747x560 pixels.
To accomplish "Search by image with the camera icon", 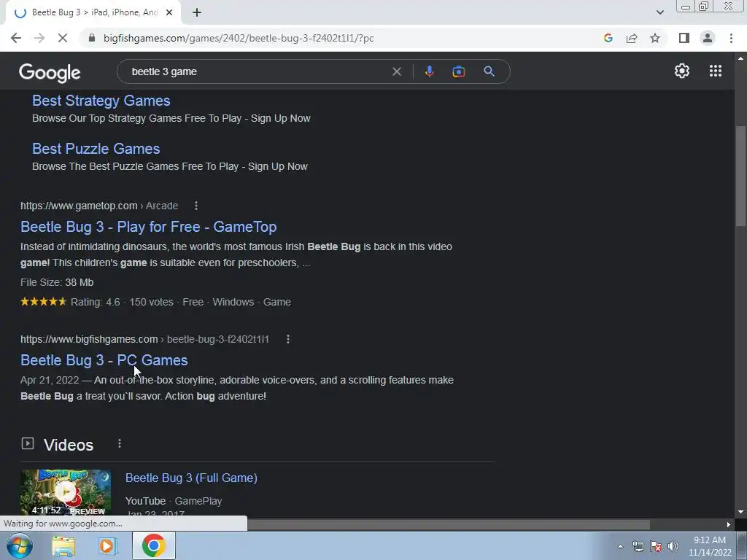I will (458, 71).
